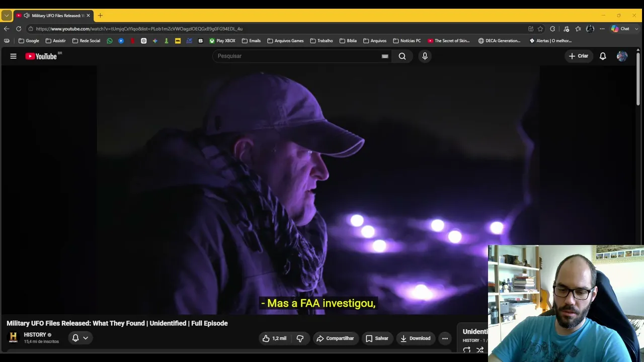The image size is (644, 362).
Task: Select the Military UFO Files browser tab
Action: (53, 16)
